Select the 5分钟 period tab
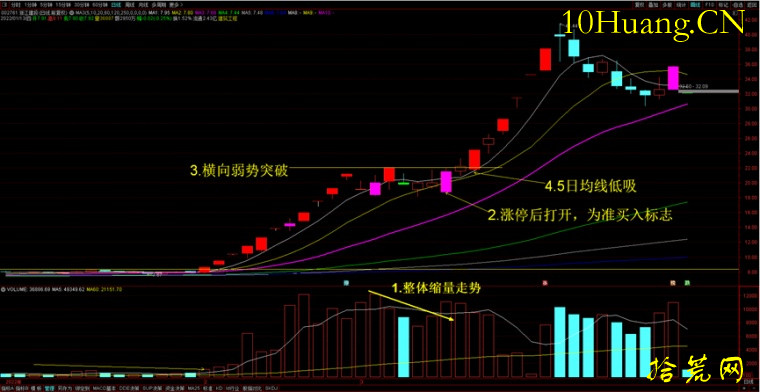This screenshot has height=392, width=760. 47,4
